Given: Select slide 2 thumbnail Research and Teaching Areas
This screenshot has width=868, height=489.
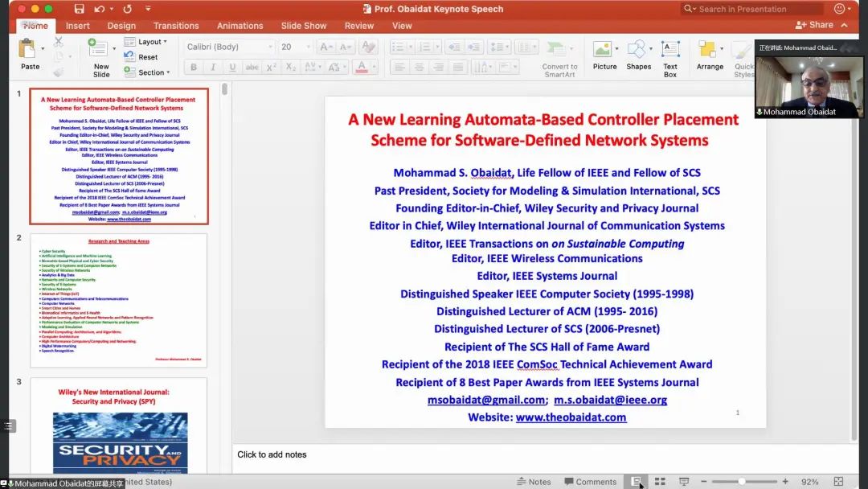Looking at the screenshot, I should [x=118, y=300].
